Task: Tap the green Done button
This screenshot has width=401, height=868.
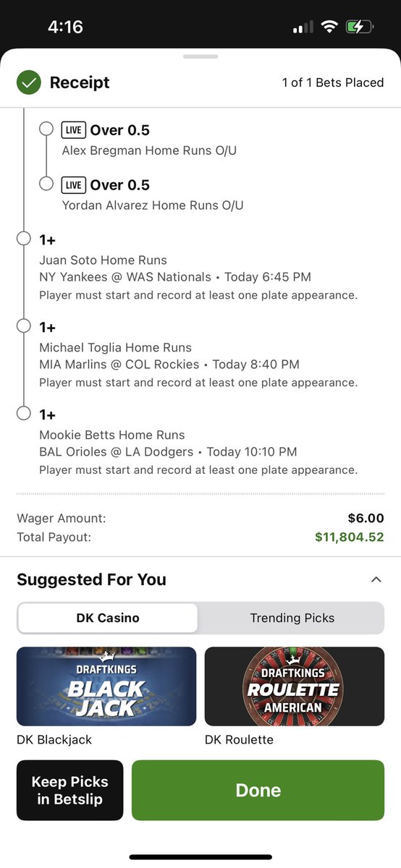Action: pos(258,790)
